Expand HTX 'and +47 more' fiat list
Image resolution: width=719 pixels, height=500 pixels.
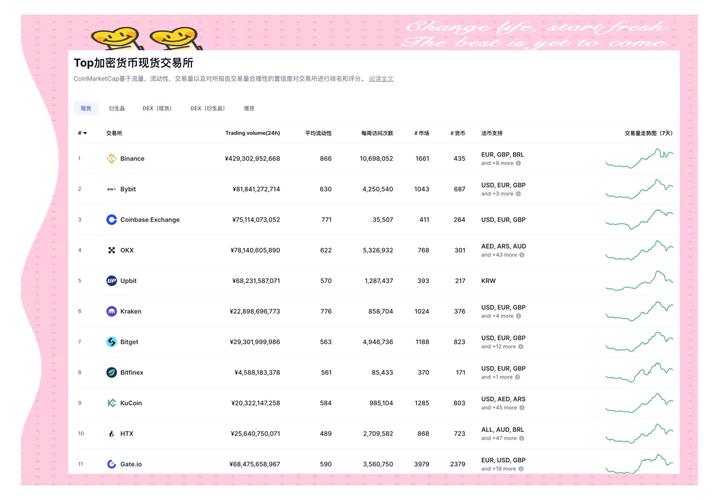pos(499,438)
